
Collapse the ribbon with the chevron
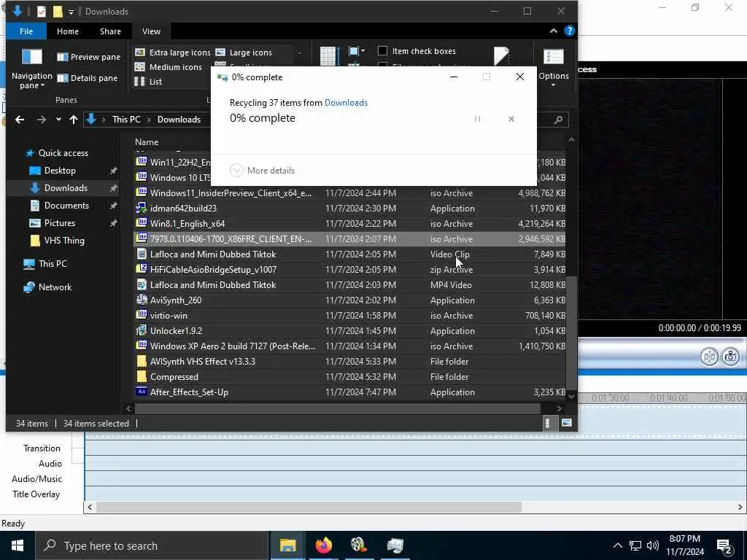(553, 31)
